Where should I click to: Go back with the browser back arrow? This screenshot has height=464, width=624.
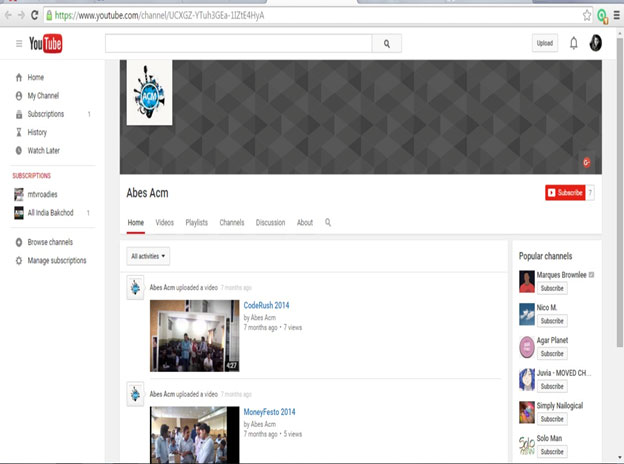[x=8, y=15]
